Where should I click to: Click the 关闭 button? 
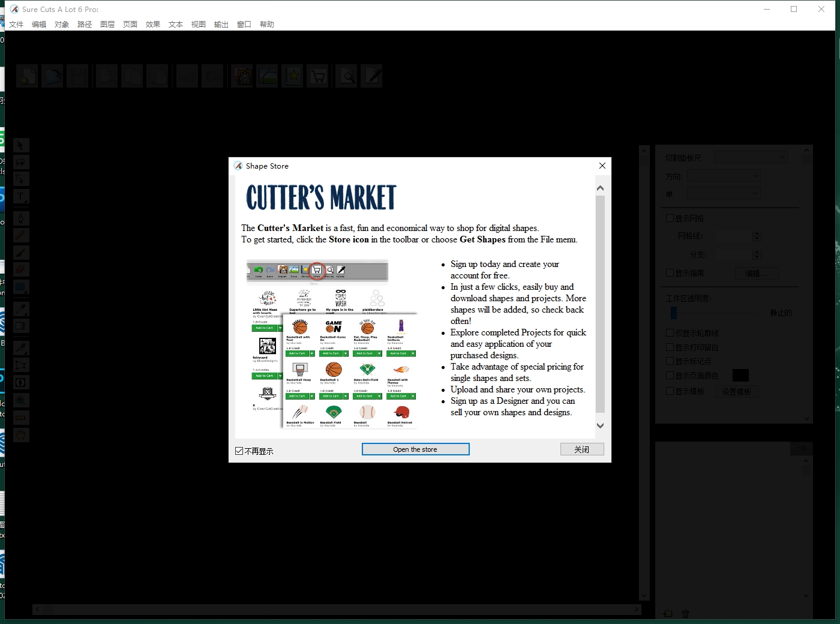[582, 449]
